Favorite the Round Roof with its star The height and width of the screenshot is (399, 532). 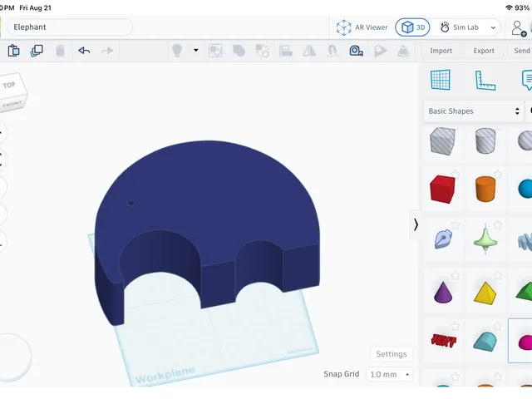[x=497, y=327]
